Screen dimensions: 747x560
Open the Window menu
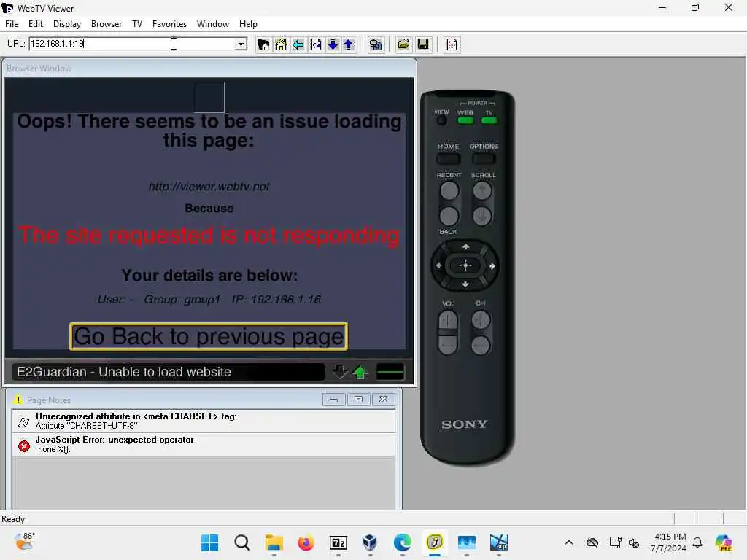213,24
